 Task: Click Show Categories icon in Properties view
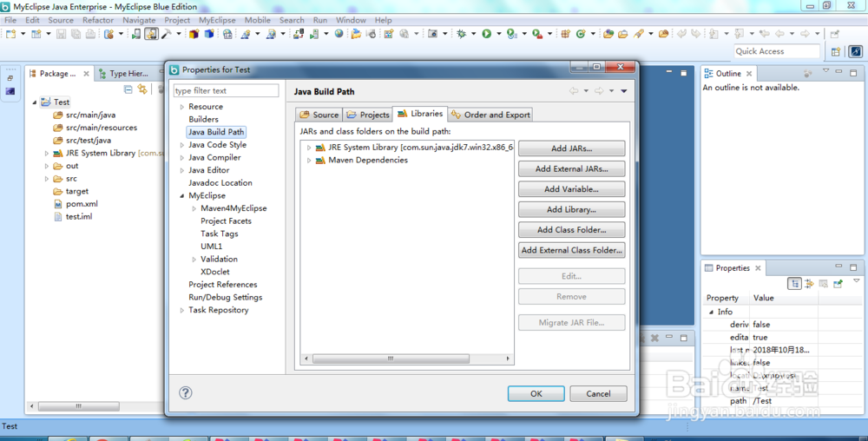pyautogui.click(x=795, y=283)
